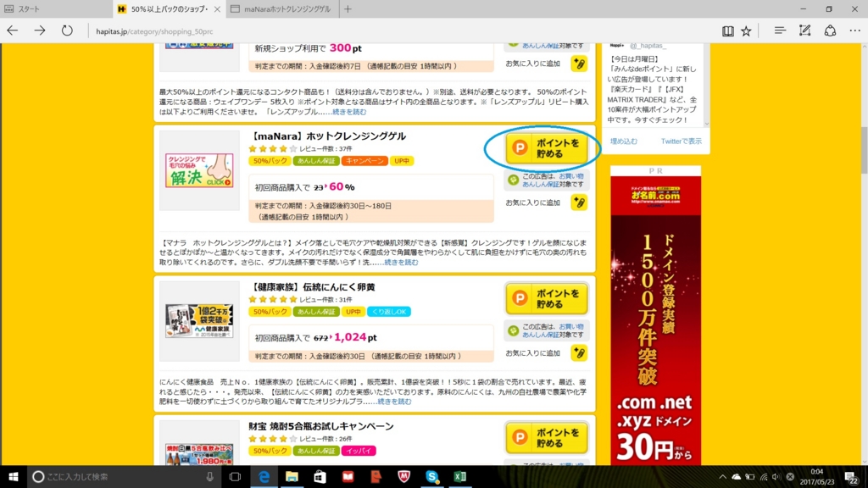Click the maNara キャンペーン tag
The width and height of the screenshot is (868, 488).
(364, 161)
